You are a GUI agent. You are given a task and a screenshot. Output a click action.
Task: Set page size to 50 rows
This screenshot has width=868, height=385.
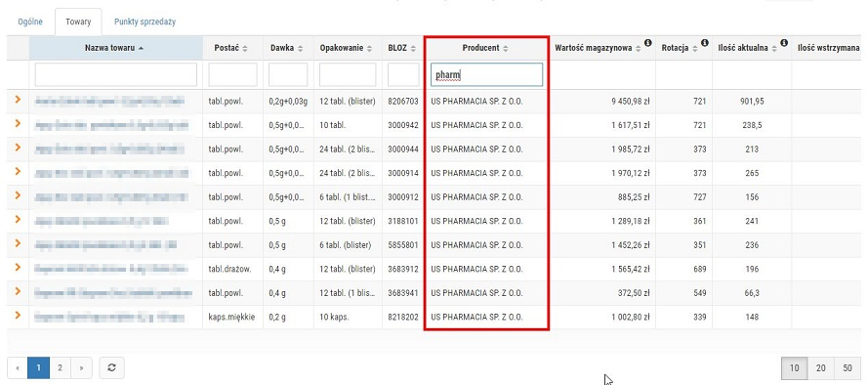click(x=847, y=367)
